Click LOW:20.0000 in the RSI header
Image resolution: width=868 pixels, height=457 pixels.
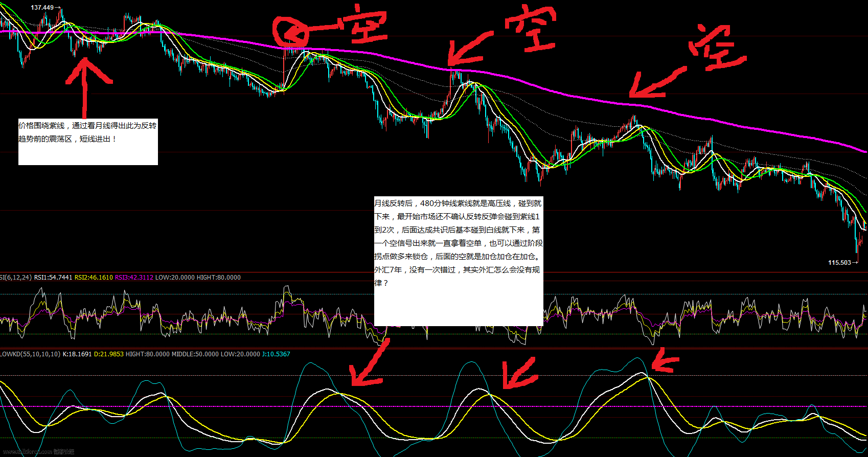175,278
